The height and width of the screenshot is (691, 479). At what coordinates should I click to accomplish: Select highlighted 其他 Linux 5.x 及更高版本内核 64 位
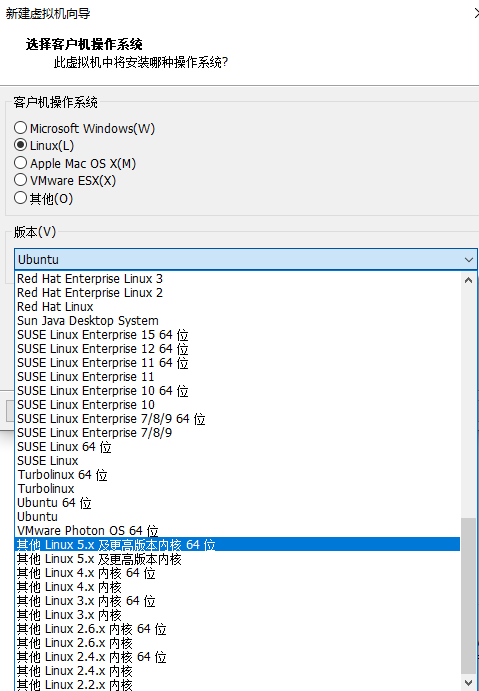[x=237, y=545]
